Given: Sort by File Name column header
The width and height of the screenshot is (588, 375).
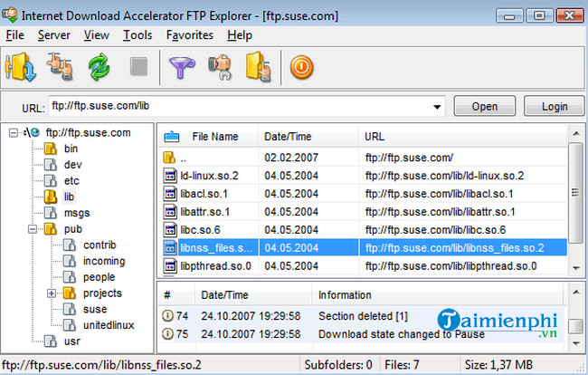Looking at the screenshot, I should [x=215, y=137].
